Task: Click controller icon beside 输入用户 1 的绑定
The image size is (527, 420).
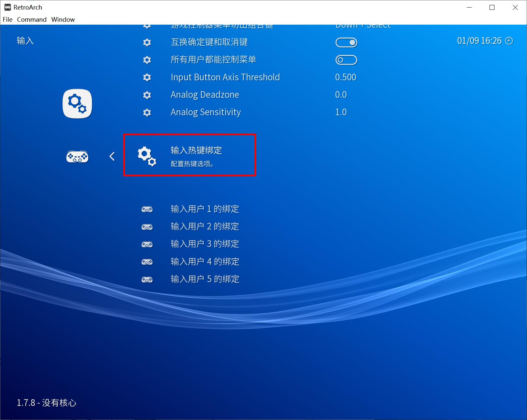Action: click(147, 209)
